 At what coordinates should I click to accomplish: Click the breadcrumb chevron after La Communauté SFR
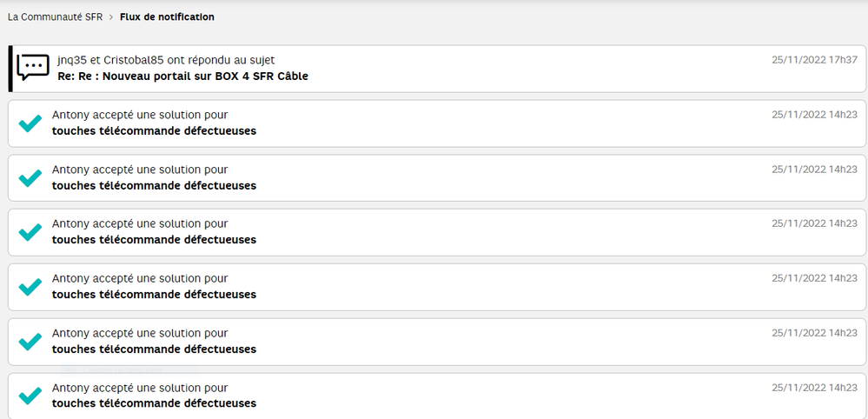[x=111, y=17]
